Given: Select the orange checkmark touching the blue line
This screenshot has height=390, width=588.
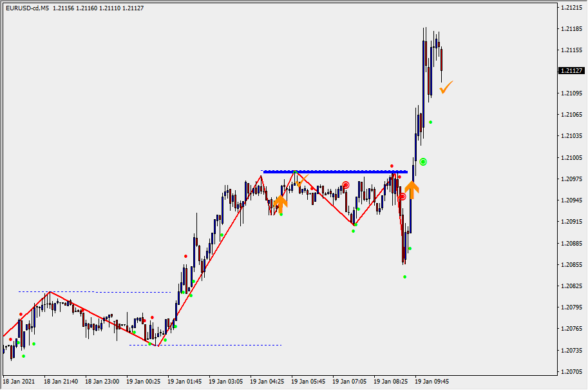Looking at the screenshot, I should point(302,180).
